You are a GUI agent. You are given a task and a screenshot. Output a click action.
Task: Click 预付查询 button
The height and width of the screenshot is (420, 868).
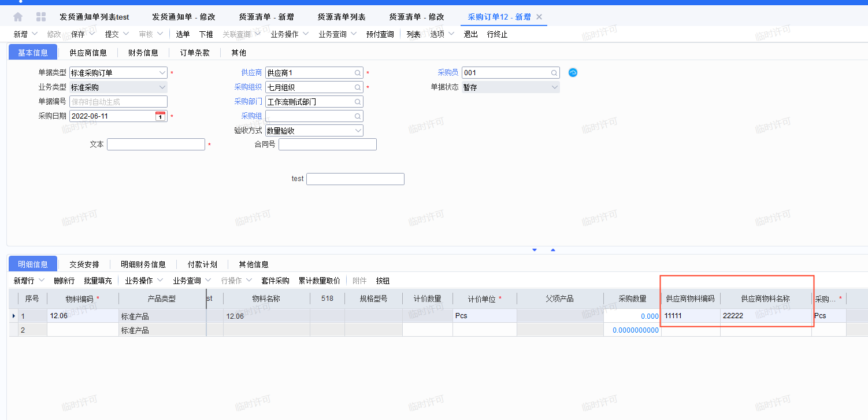click(380, 34)
